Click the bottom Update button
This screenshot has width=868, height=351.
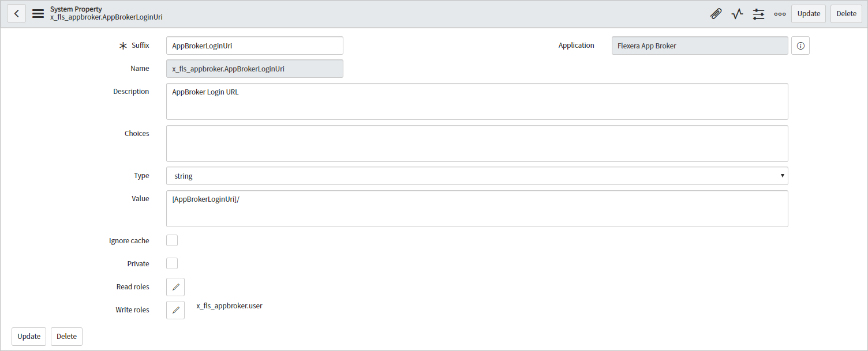point(28,336)
